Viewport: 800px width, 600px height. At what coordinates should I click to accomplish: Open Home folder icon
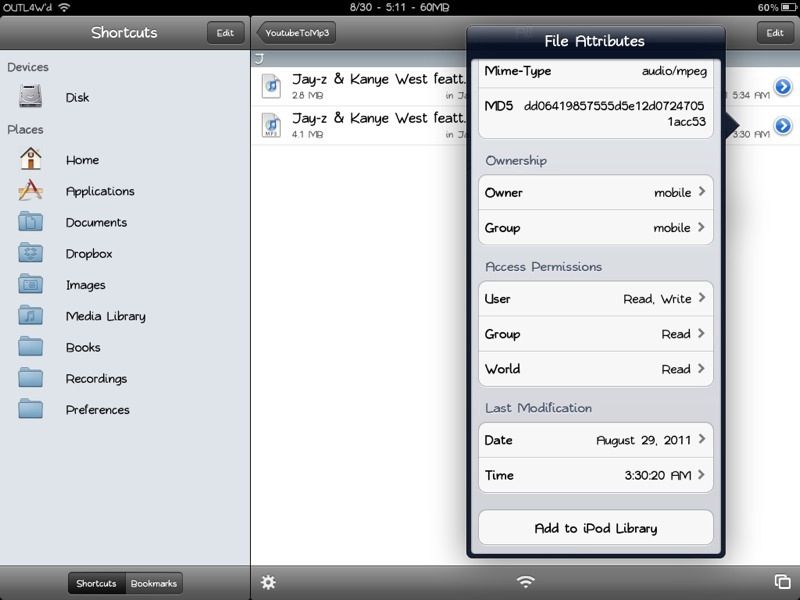tap(31, 159)
